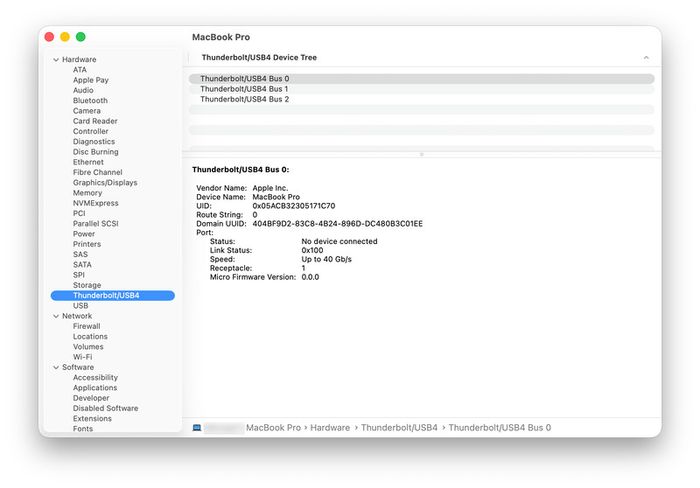
Task: Select Volumes under Network
Action: tap(88, 347)
